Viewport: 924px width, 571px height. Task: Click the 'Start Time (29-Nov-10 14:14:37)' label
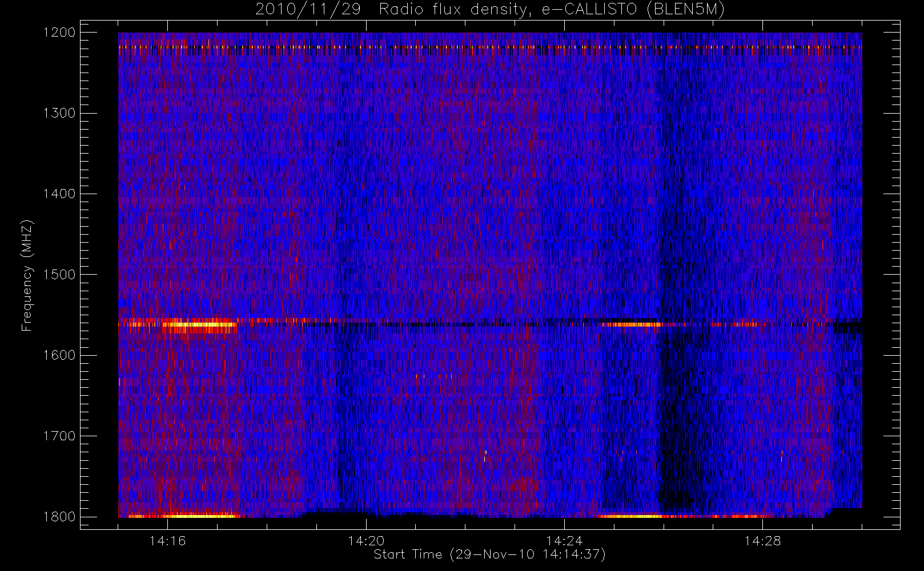coord(489,554)
